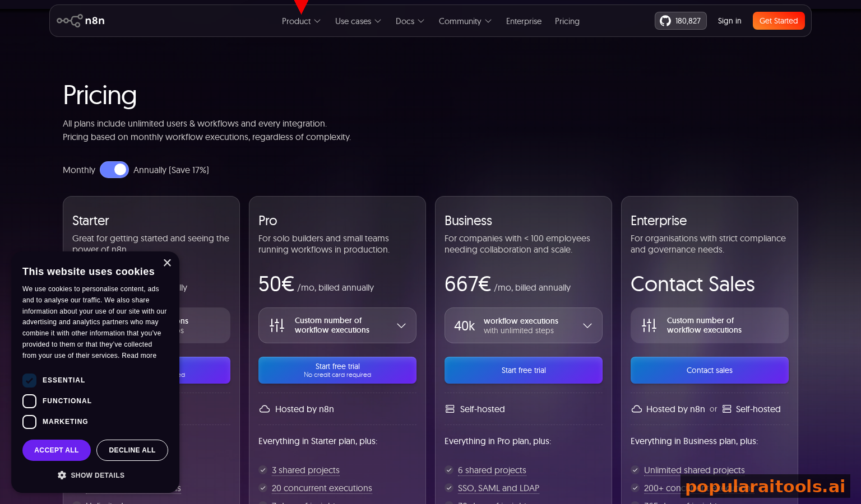The image size is (861, 504).
Task: Click the GitHub star icon in the navbar
Action: pos(665,21)
